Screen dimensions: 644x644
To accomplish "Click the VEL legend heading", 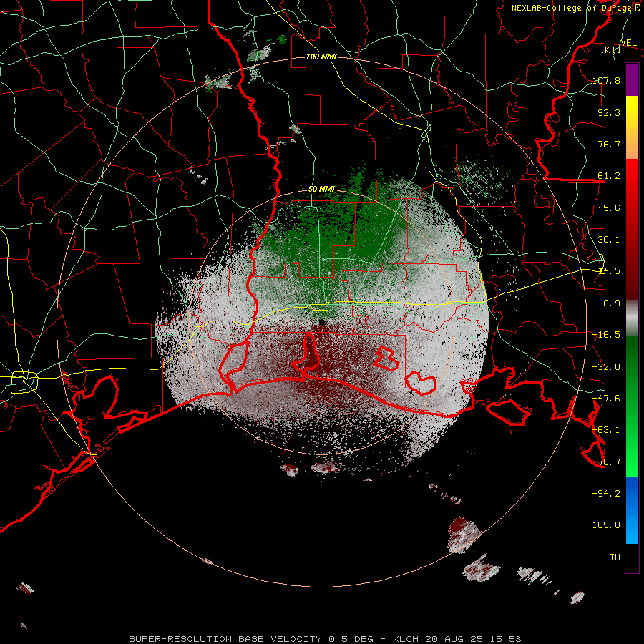I will (x=628, y=43).
